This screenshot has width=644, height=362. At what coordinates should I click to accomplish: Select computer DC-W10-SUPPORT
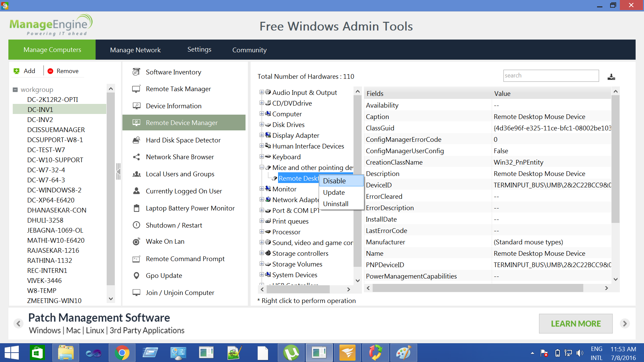[55, 160]
